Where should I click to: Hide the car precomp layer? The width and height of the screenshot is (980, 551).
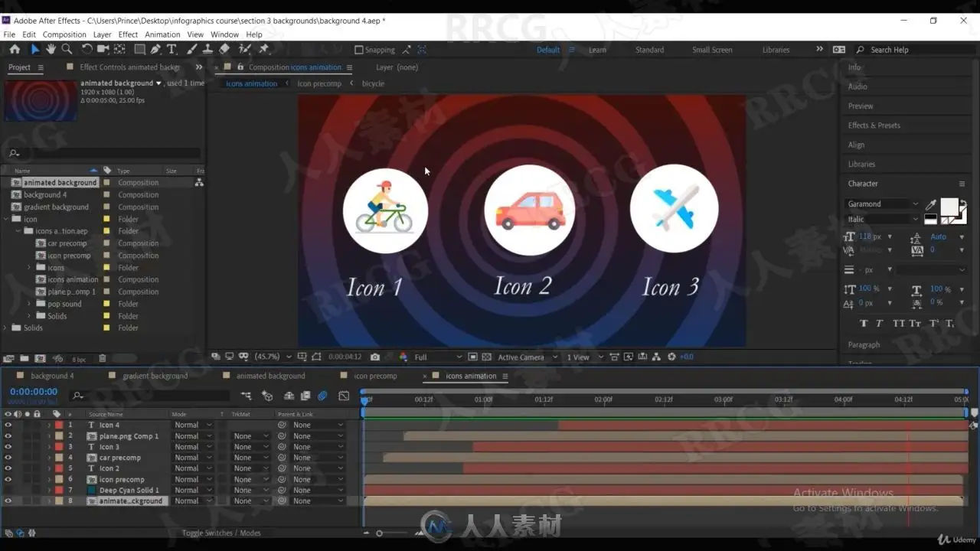(x=8, y=458)
